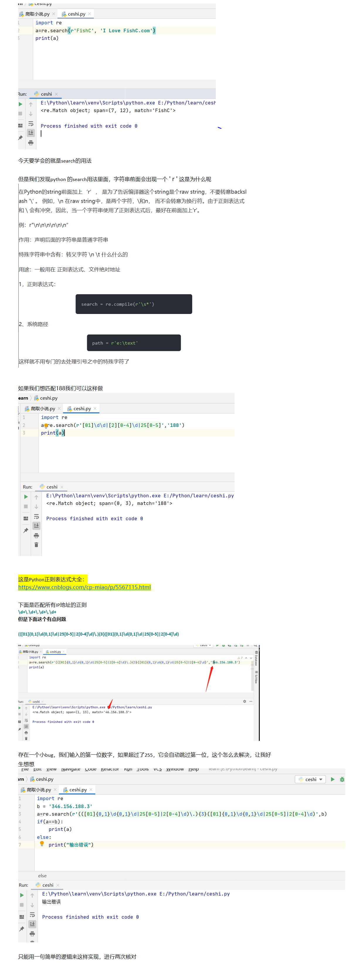346x980 pixels.
Task: Select 爬取小说.py tab in the bottom PyCharm window
Action: tap(39, 790)
